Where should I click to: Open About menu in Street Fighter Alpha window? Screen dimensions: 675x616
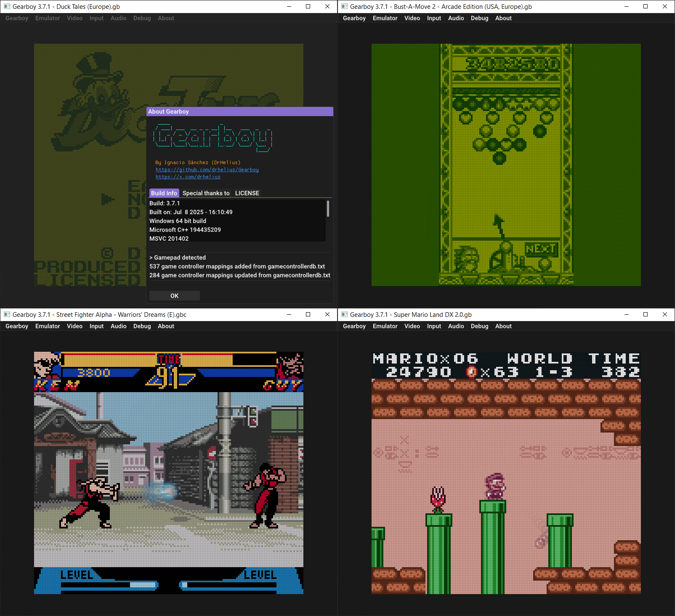pos(166,326)
